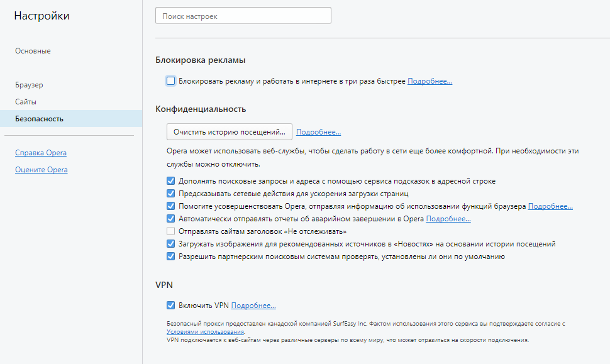Open Подробнее link beside Включить VPN
Viewport: 610px width, 364px height.
point(253,306)
